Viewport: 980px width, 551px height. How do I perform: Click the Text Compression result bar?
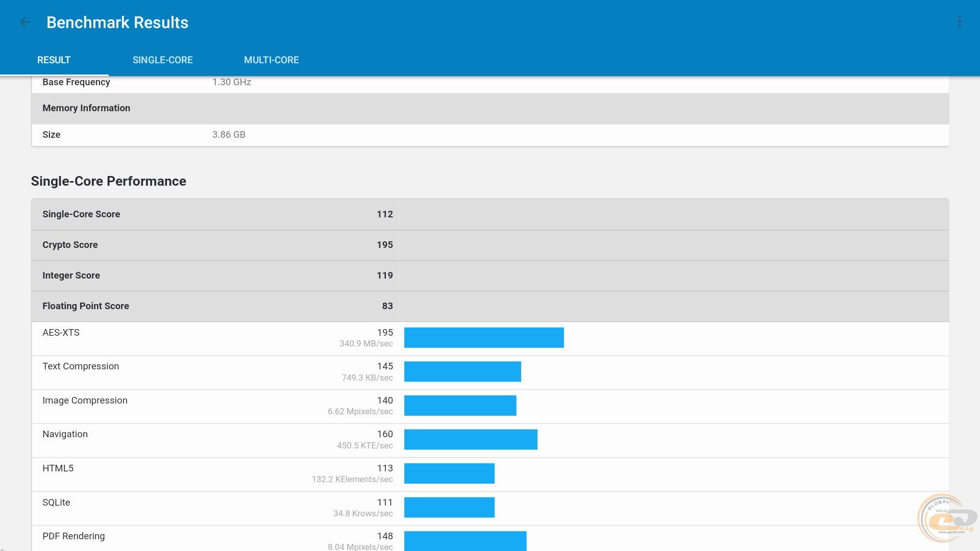[462, 371]
